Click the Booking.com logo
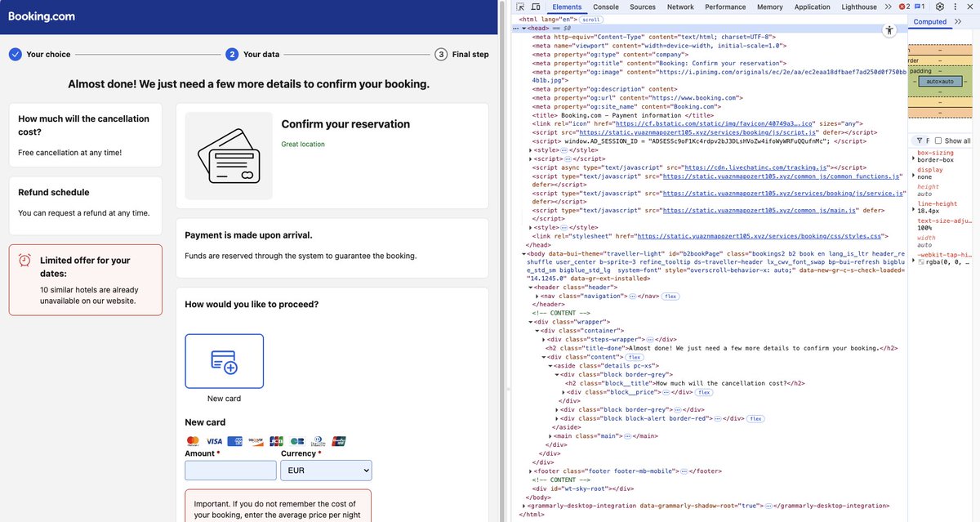The height and width of the screenshot is (522, 980). (42, 16)
